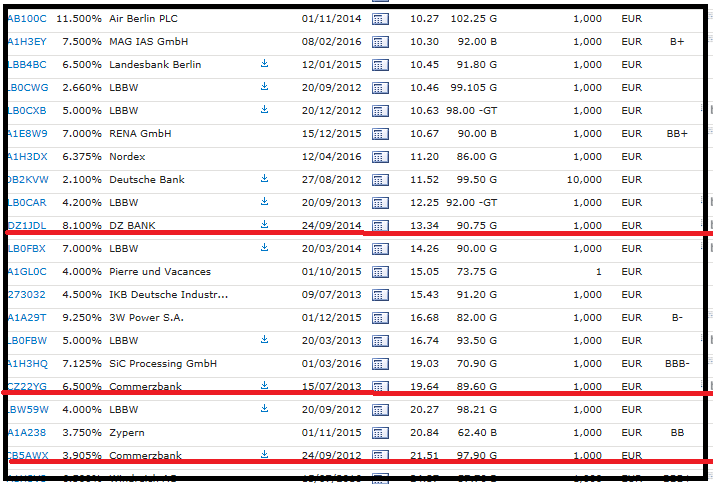Download document for LB0CXB bond
This screenshot has width=713, height=484.
point(264,109)
